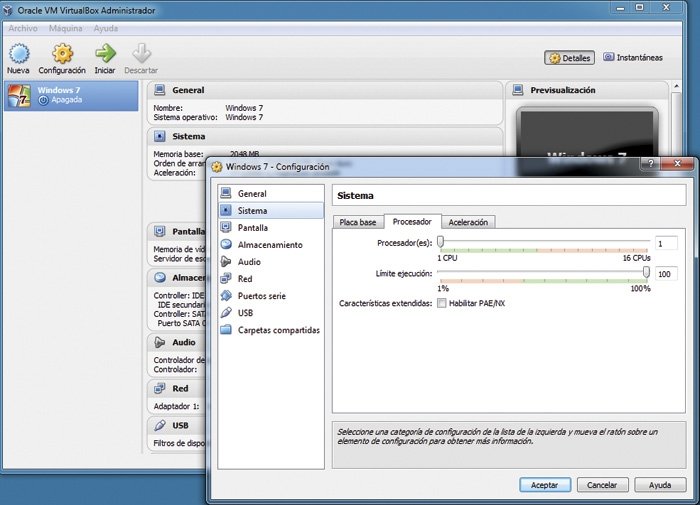Image resolution: width=700 pixels, height=505 pixels.
Task: Click the Ayuda button in dialog
Action: (x=660, y=485)
